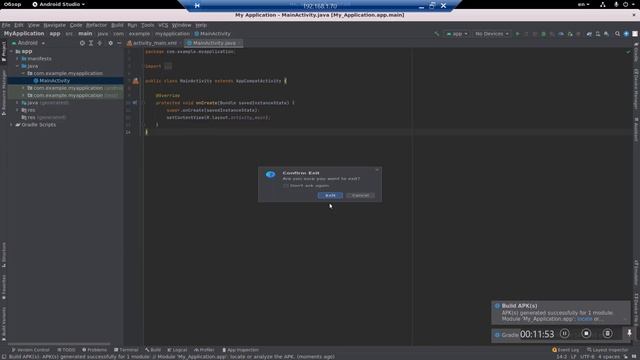Open the Android project view dropdown
Image resolution: width=640 pixels, height=360 pixels.
28,43
